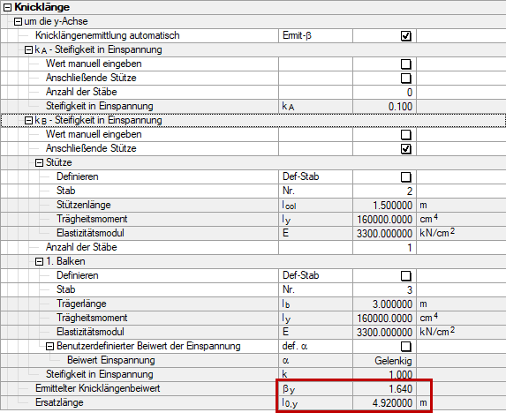Select 'Knicklängenermittlung automatisch' row label

(108, 35)
